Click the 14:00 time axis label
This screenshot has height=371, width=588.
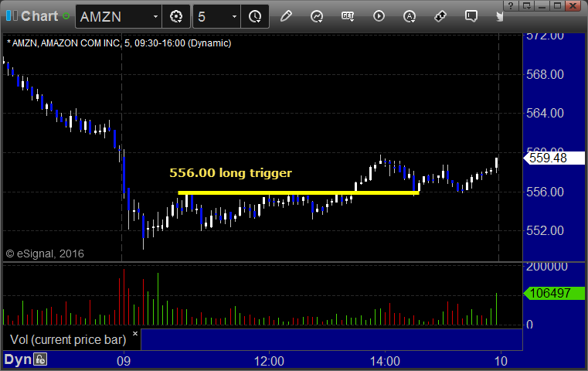click(385, 361)
